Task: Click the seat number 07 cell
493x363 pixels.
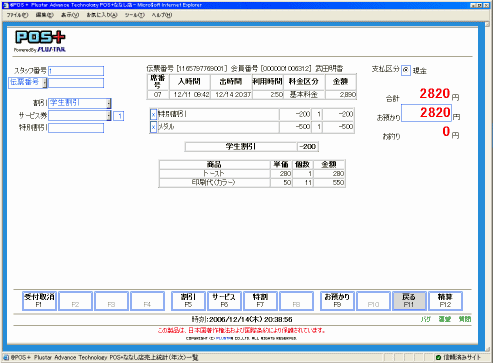Action: (x=158, y=95)
